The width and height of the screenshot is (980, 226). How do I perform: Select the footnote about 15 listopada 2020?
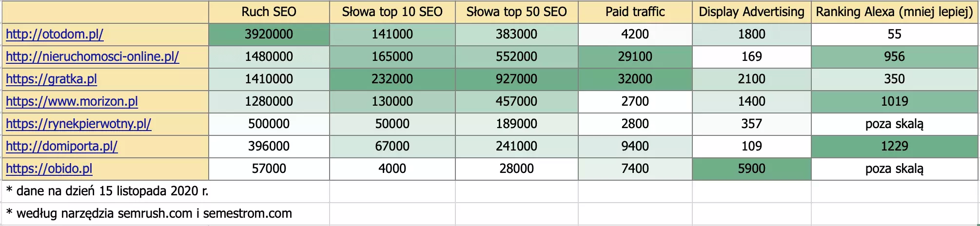coord(107,191)
